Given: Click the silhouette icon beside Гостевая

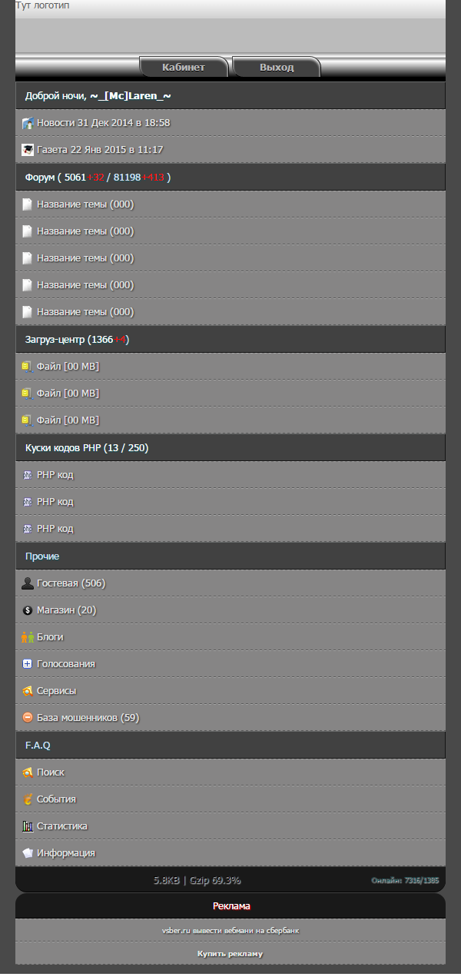Looking at the screenshot, I should tap(28, 583).
